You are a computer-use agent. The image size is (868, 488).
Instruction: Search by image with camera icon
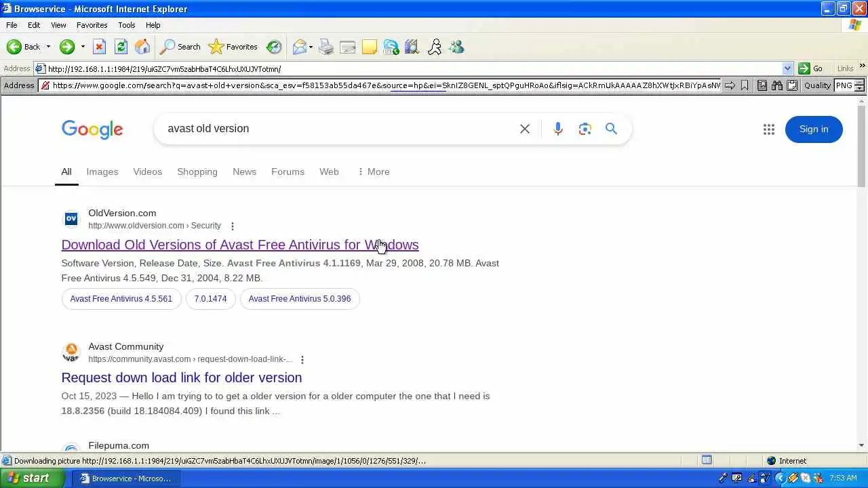click(x=585, y=129)
